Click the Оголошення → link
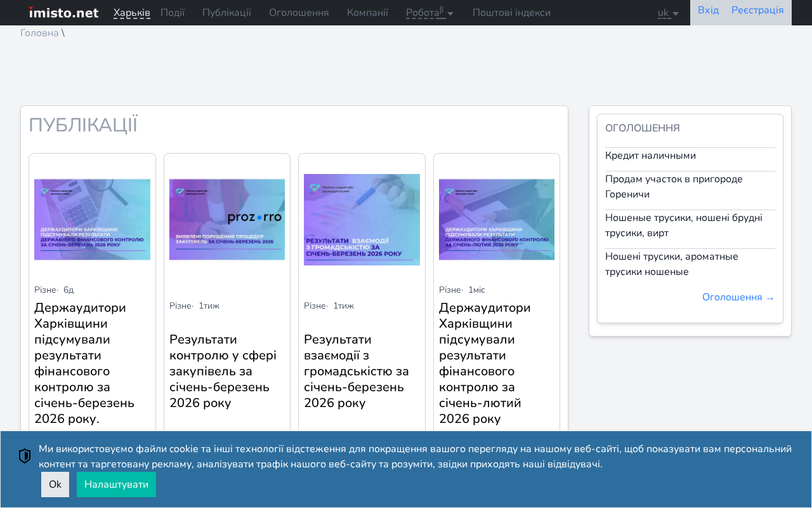This screenshot has width=812, height=508. [x=738, y=297]
